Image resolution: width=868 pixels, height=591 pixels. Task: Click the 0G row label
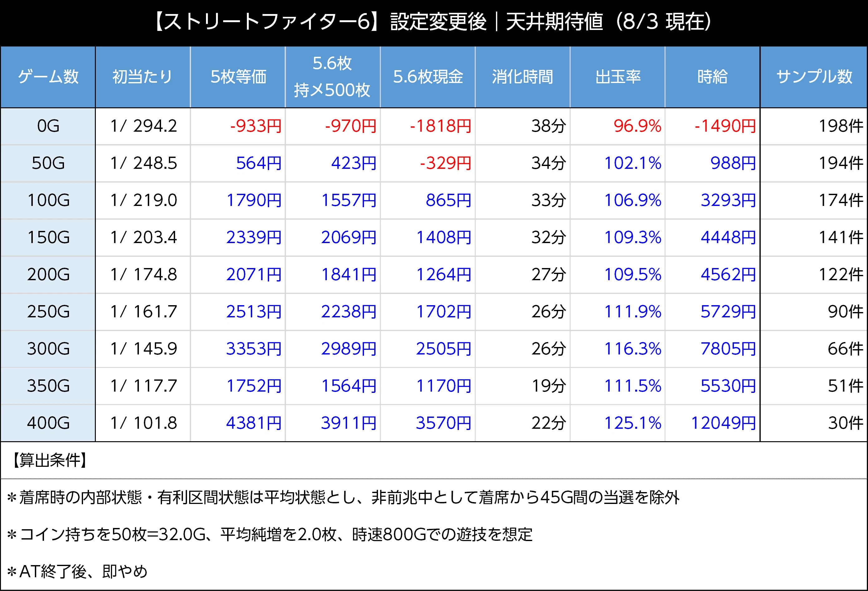click(x=48, y=126)
